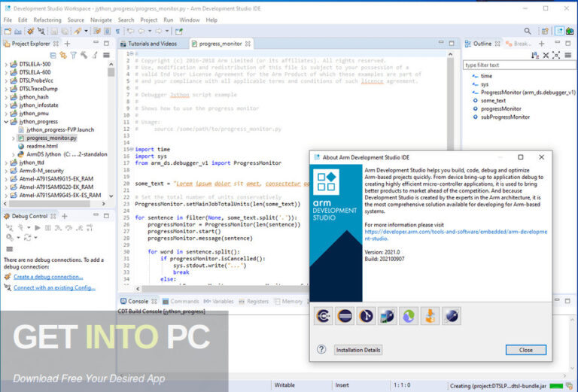Image resolution: width=578 pixels, height=392 pixels.
Task: Click the help question mark in About dialog
Action: (x=321, y=349)
